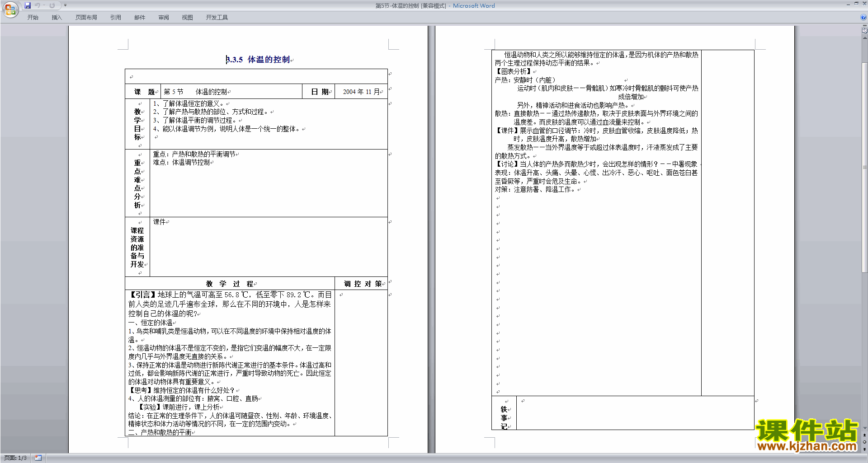This screenshot has height=463, width=868.
Task: Click the 课程资源的准备与开发 label cell
Action: [x=137, y=248]
